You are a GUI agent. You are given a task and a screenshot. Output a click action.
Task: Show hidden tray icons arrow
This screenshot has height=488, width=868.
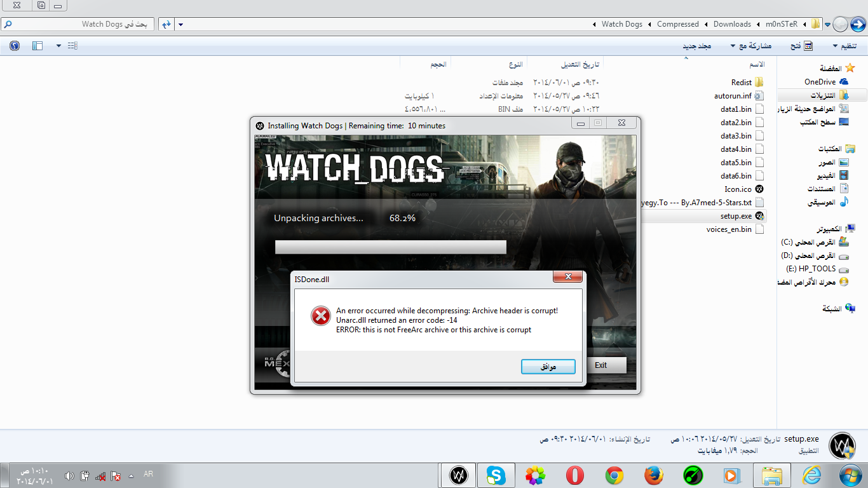click(132, 475)
